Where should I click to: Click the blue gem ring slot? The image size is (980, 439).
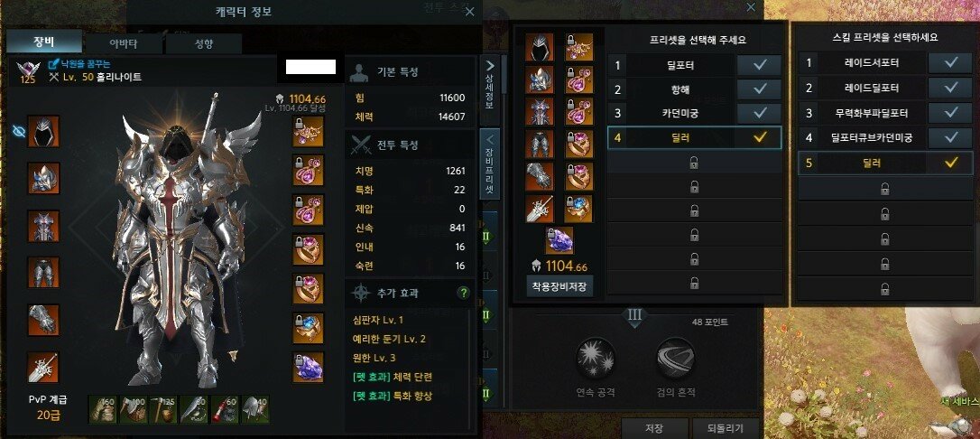click(x=308, y=328)
